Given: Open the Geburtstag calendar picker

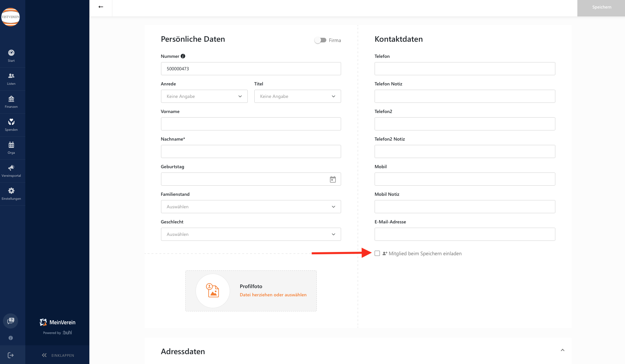Looking at the screenshot, I should click(x=333, y=179).
